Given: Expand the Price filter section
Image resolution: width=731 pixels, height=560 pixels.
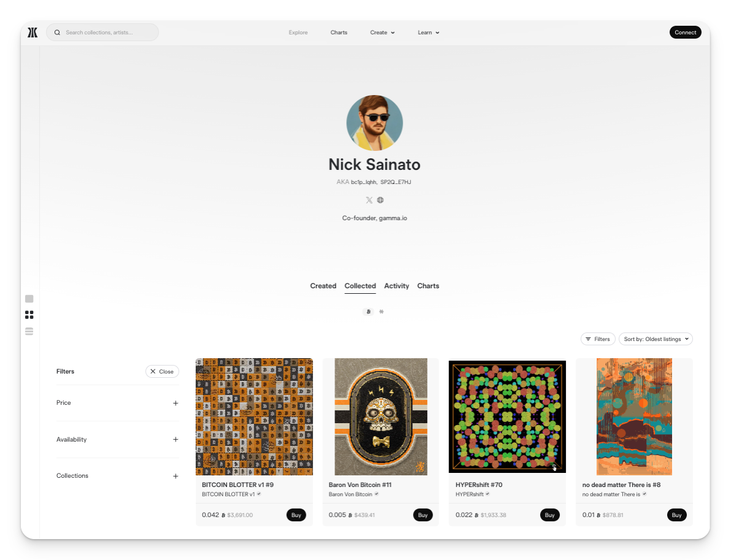Looking at the screenshot, I should pyautogui.click(x=117, y=403).
